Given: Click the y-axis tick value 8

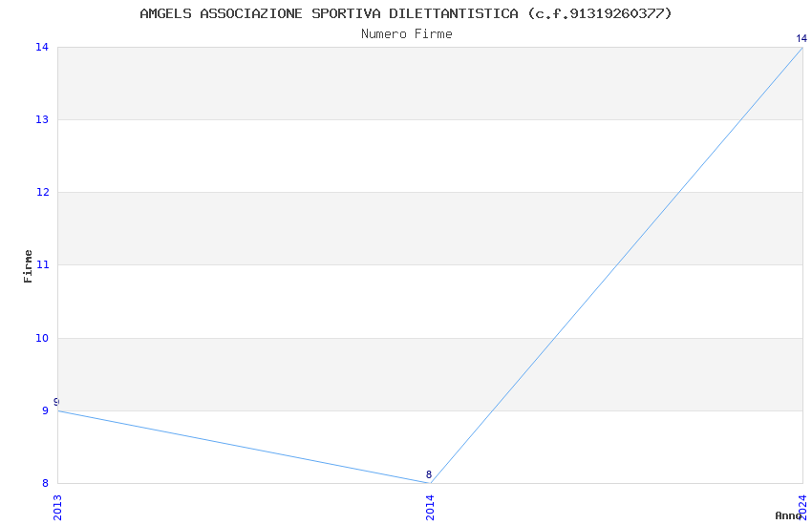Looking at the screenshot, I should coord(46,483).
